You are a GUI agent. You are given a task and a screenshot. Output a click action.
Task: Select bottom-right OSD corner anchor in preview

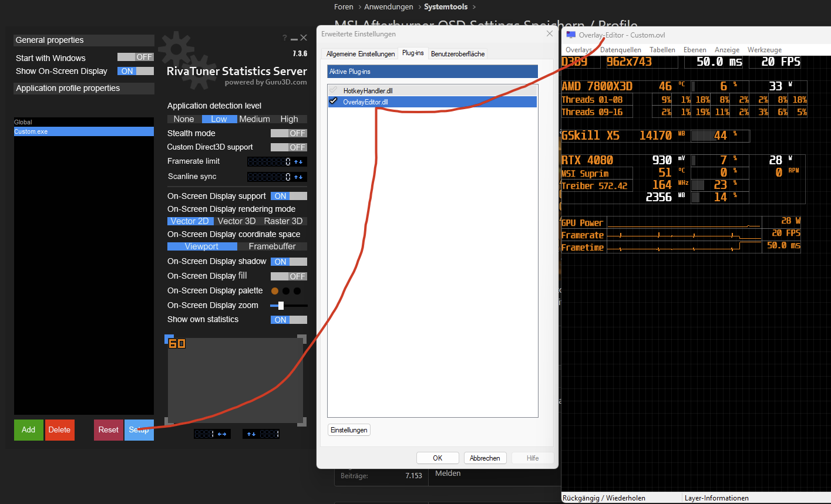click(302, 421)
